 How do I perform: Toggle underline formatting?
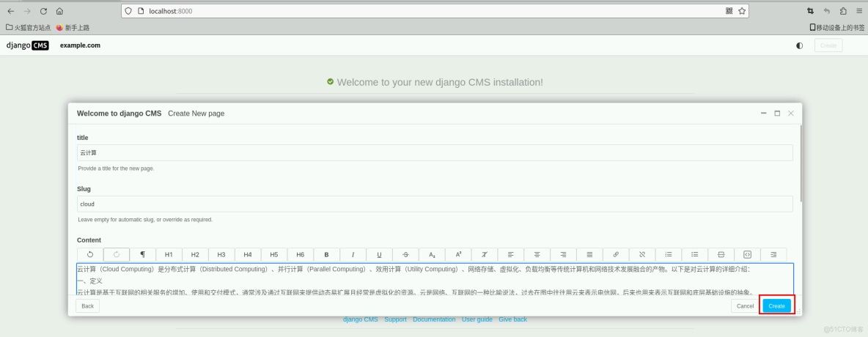click(379, 254)
